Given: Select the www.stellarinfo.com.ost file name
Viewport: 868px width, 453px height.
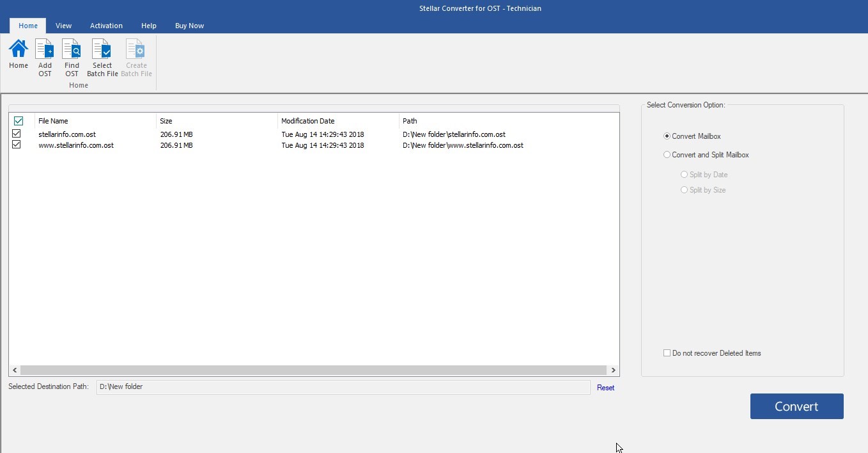Looking at the screenshot, I should click(76, 145).
